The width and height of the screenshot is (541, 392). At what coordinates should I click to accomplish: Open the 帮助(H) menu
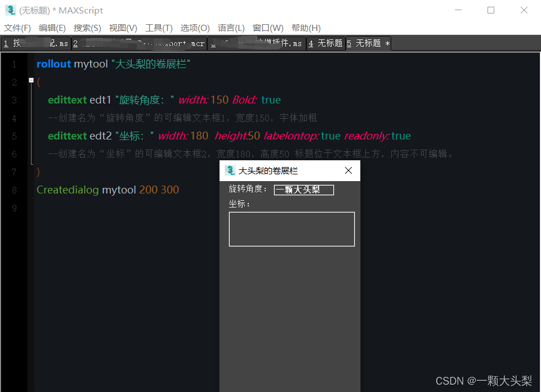(x=306, y=28)
